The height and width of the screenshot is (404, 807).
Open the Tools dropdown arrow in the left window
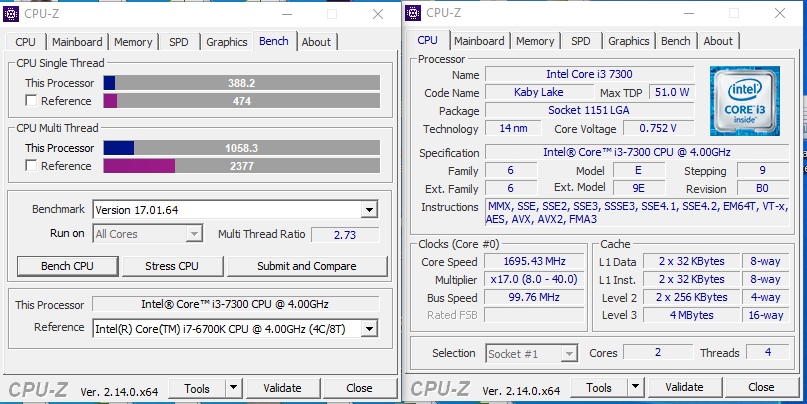click(x=233, y=388)
